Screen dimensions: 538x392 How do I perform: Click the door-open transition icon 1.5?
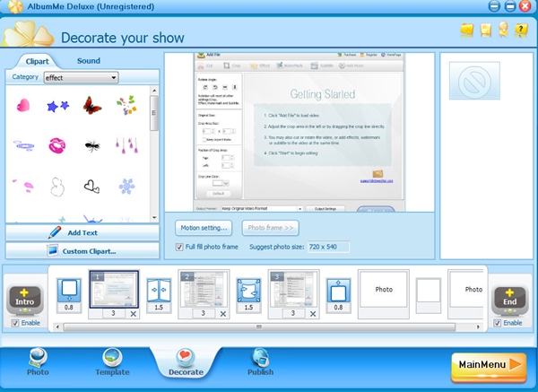click(x=159, y=291)
